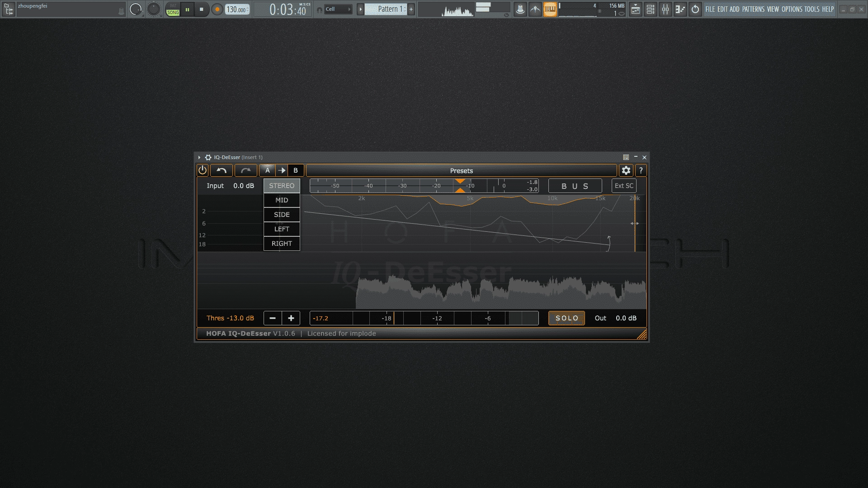Click the circular arrow undo-history icon
Viewport: 868px width, 488px height.
[695, 9]
